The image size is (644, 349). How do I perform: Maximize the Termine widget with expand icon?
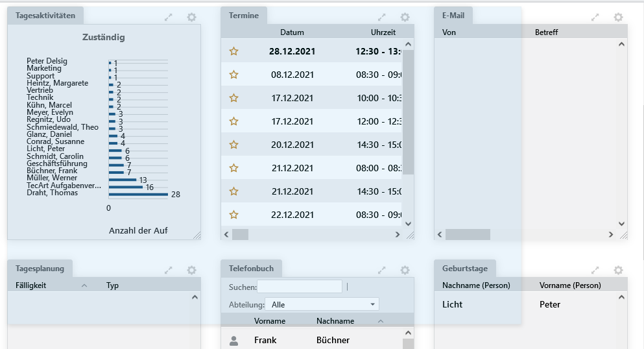coord(382,18)
